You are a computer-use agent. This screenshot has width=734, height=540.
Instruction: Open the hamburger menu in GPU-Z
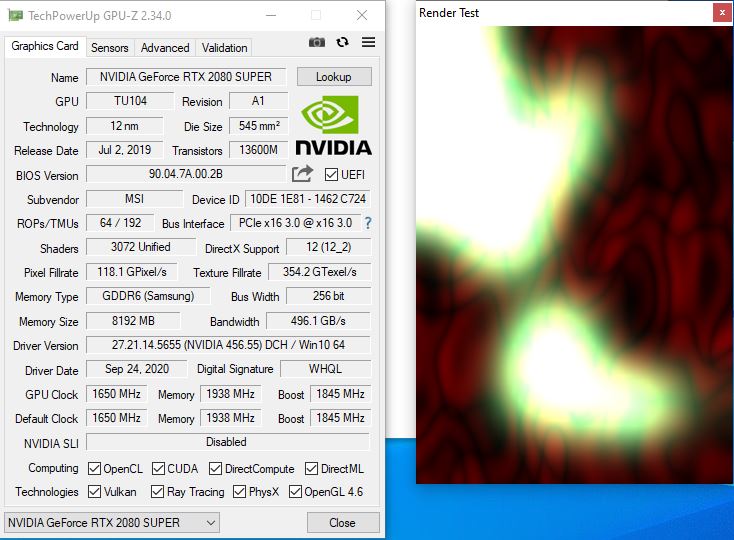tap(368, 43)
